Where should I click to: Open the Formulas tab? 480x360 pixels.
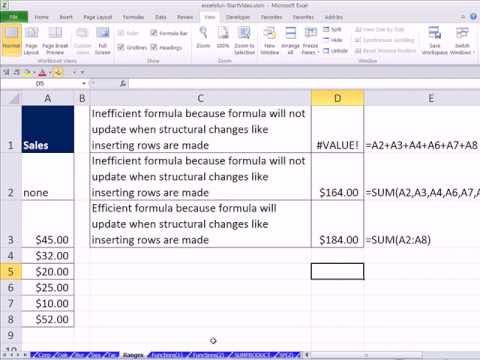tap(133, 17)
